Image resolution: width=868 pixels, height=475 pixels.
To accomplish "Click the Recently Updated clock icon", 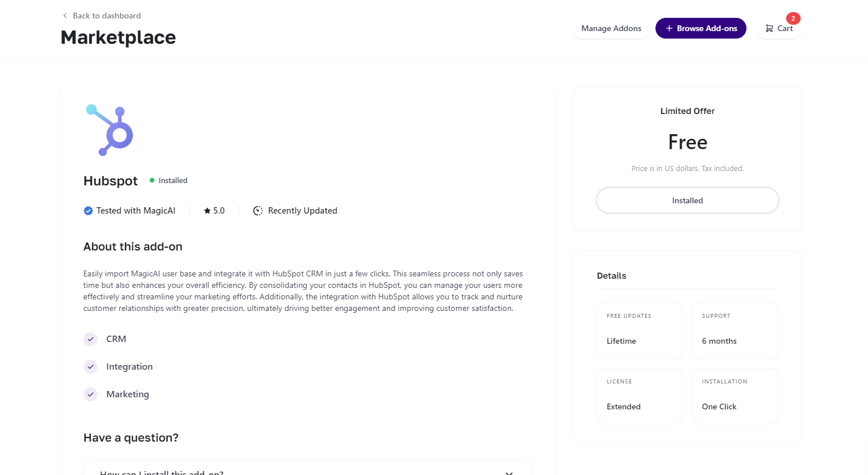I will [258, 211].
